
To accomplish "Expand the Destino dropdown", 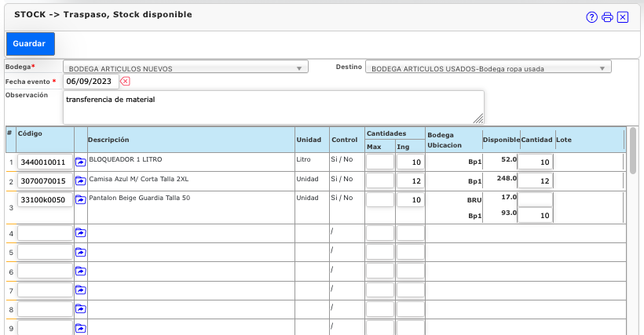I will pyautogui.click(x=488, y=68).
